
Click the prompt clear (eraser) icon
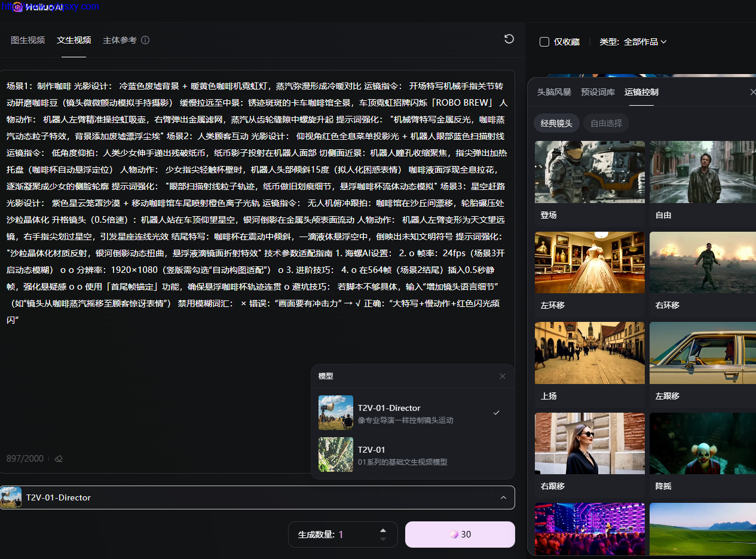click(x=59, y=458)
